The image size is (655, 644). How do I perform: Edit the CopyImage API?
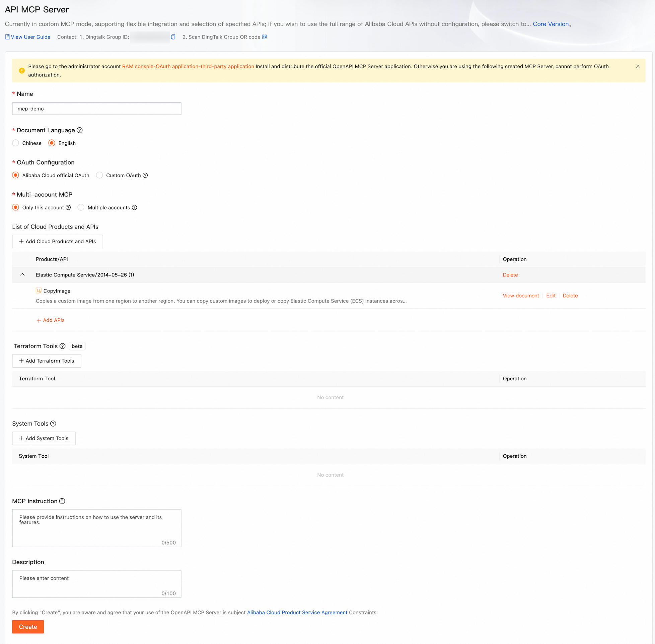tap(551, 296)
